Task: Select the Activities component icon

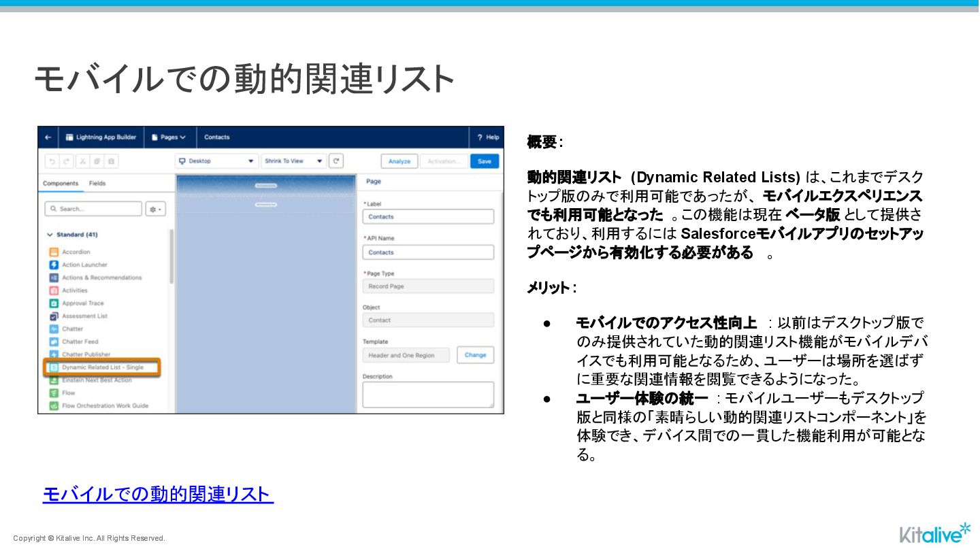Action: [x=54, y=290]
